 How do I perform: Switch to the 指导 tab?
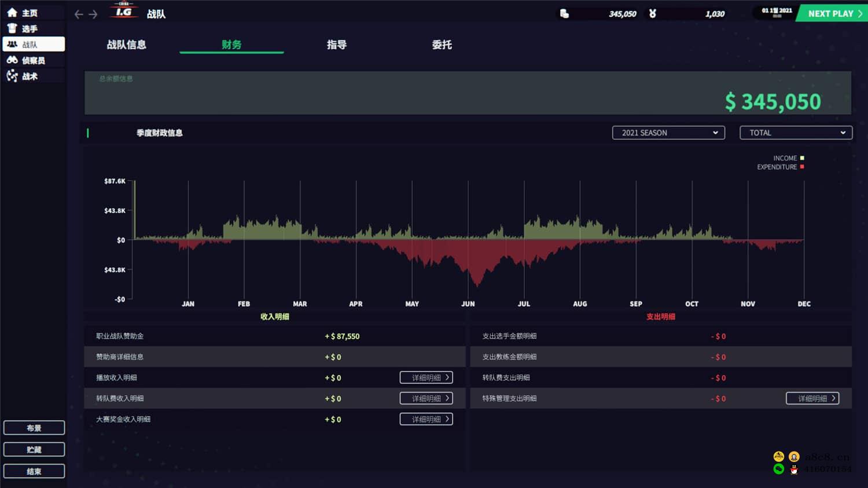pyautogui.click(x=336, y=45)
